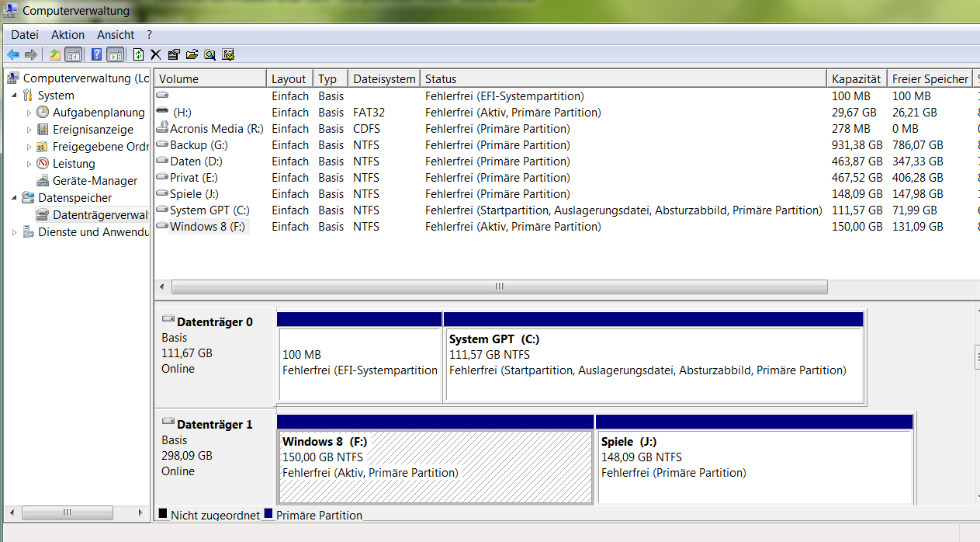The height and width of the screenshot is (542, 980).
Task: Click the blue Back arrow in toolbar
Action: point(13,54)
